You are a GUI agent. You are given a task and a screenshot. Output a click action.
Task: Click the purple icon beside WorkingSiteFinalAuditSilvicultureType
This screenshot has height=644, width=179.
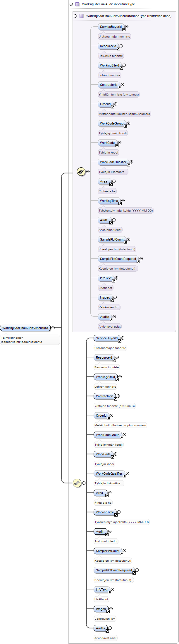coord(78,4)
